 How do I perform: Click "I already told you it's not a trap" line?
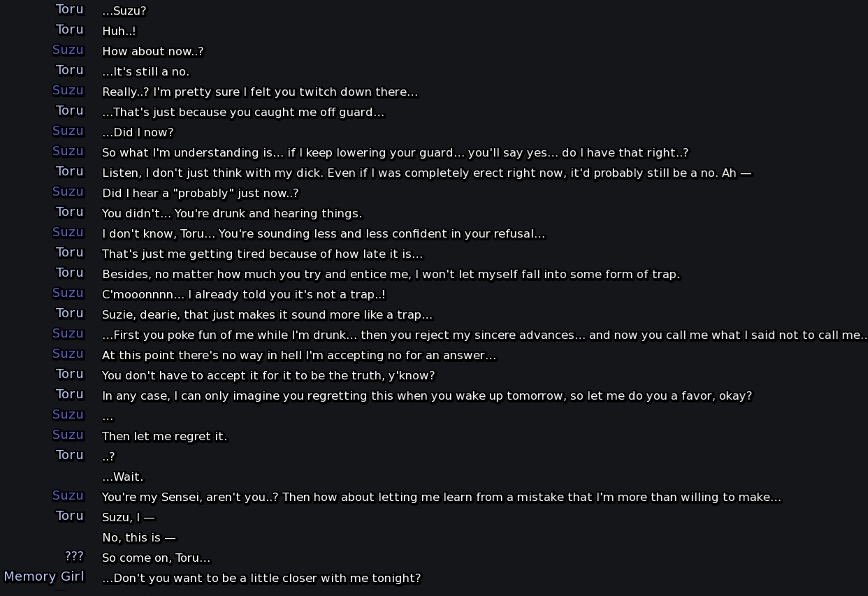(x=244, y=295)
